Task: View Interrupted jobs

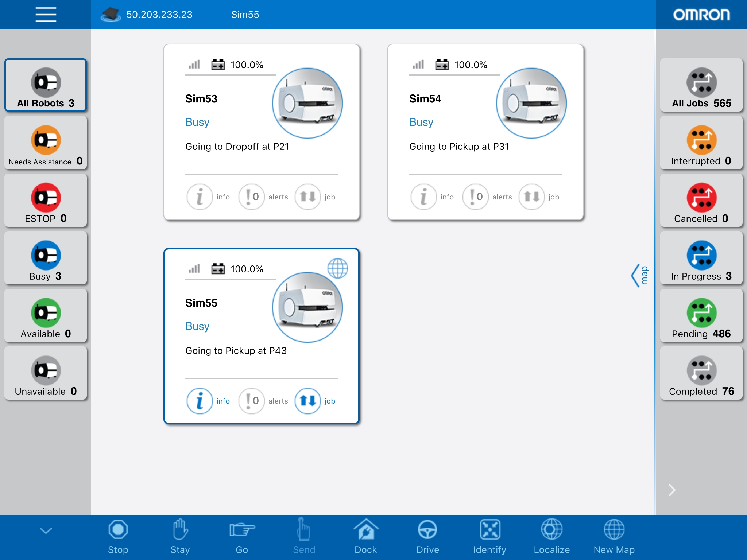Action: tap(701, 143)
